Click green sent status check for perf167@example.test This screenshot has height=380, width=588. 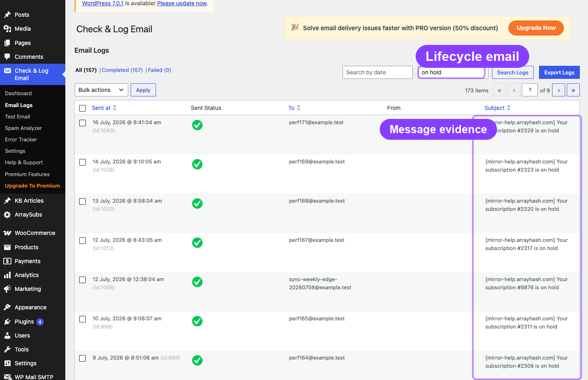click(197, 243)
